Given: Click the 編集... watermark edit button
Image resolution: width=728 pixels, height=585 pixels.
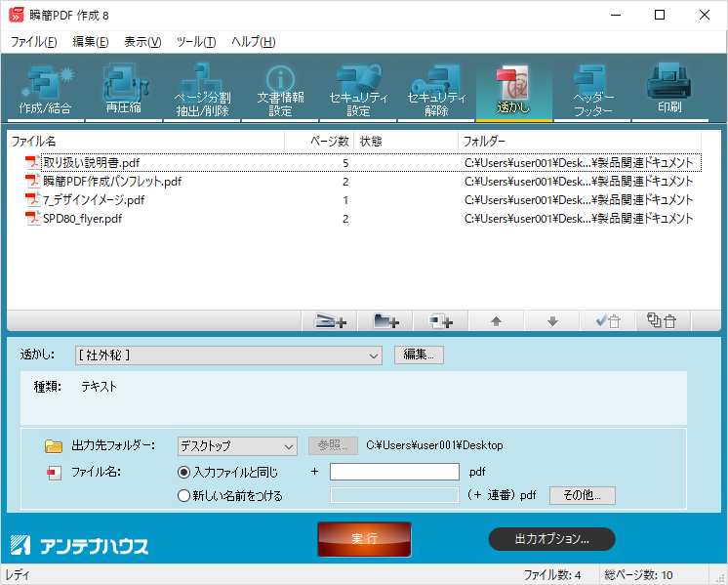Looking at the screenshot, I should pos(419,355).
